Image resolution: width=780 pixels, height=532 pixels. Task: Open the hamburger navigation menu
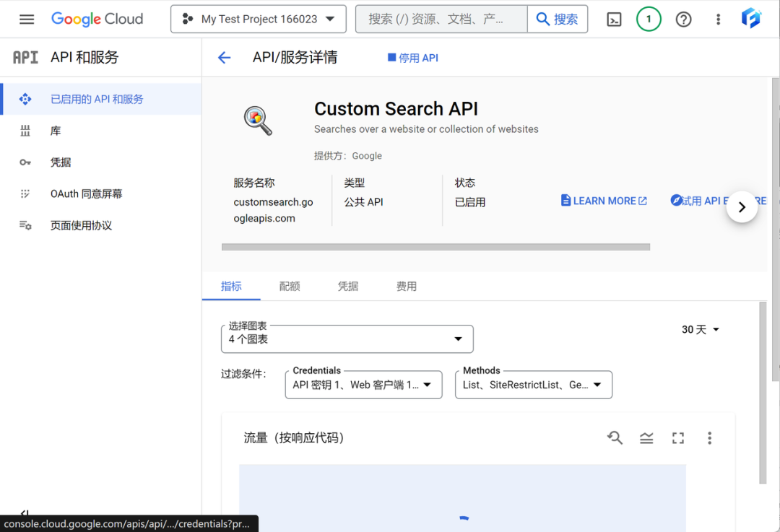coord(27,19)
